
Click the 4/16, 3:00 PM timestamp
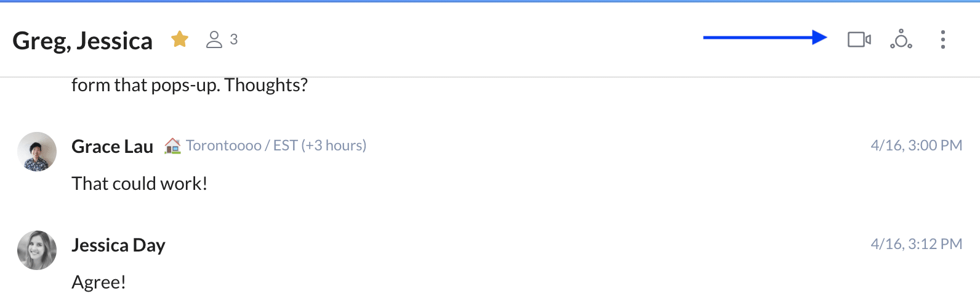tap(916, 145)
